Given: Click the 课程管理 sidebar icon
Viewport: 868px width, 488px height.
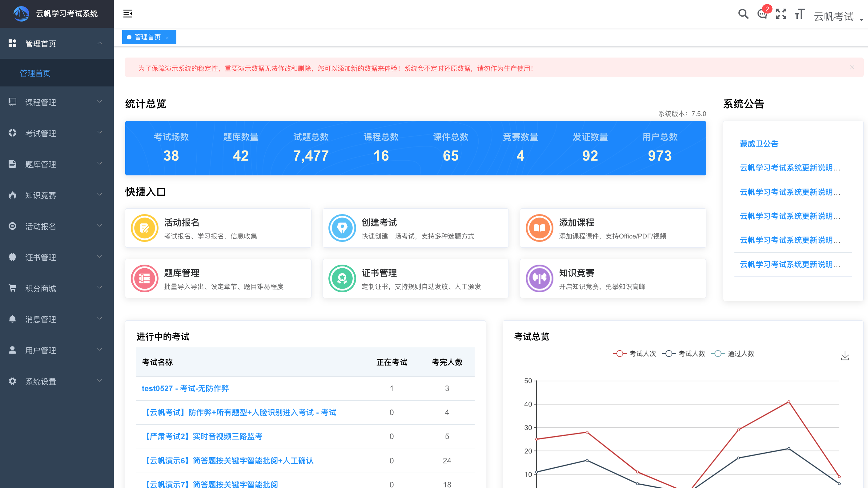Looking at the screenshot, I should (x=13, y=102).
